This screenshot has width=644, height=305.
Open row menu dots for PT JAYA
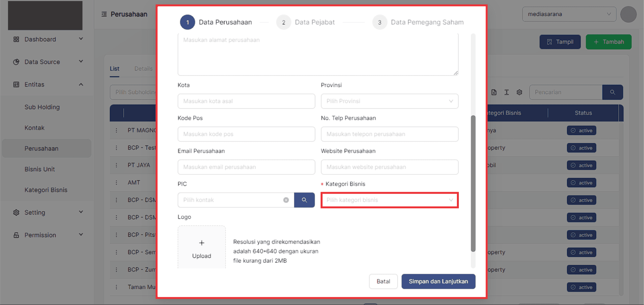tap(117, 165)
